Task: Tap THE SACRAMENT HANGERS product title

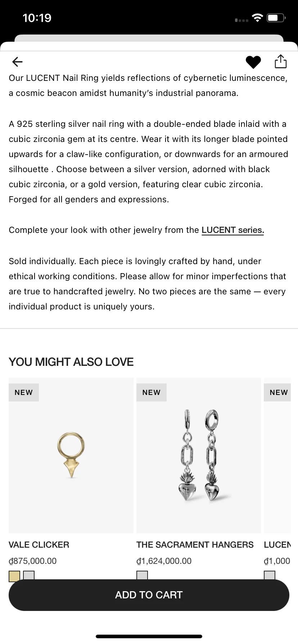Action: 195,545
